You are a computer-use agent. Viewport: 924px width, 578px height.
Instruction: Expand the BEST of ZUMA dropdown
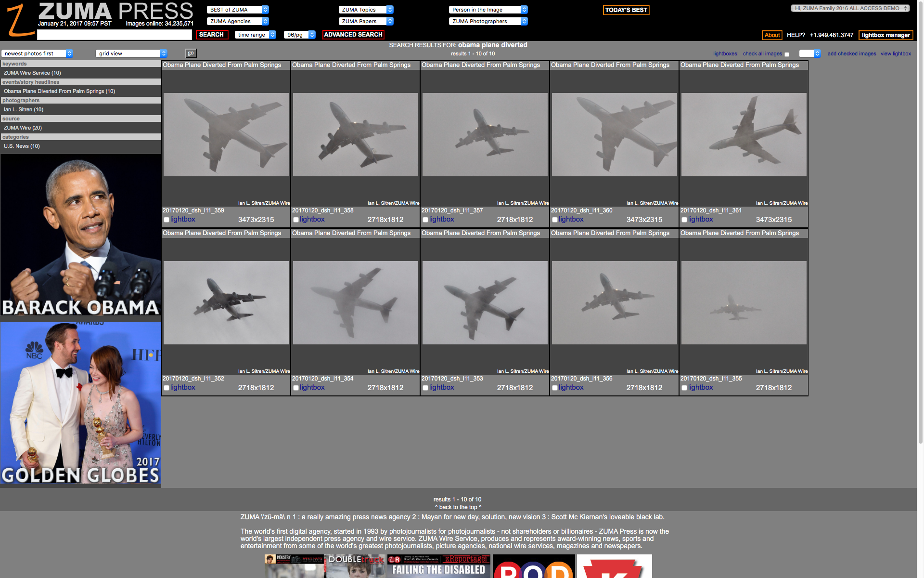[x=238, y=10]
